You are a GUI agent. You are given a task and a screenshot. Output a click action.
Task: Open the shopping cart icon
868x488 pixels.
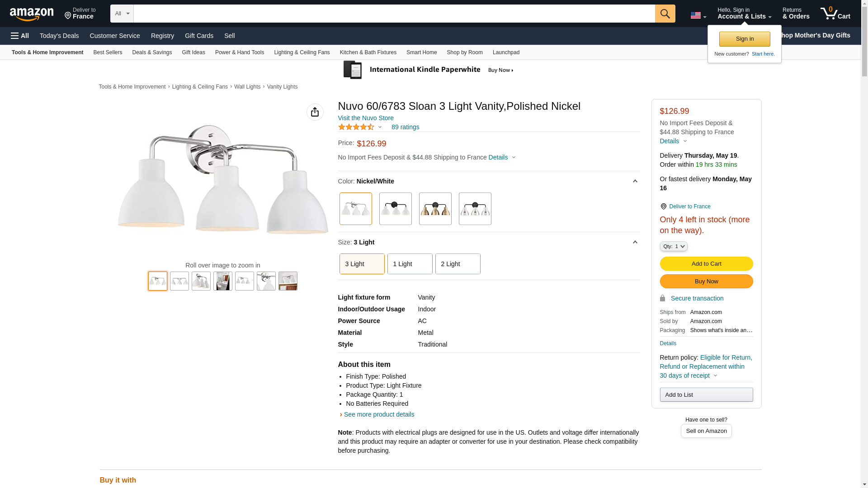(x=835, y=14)
